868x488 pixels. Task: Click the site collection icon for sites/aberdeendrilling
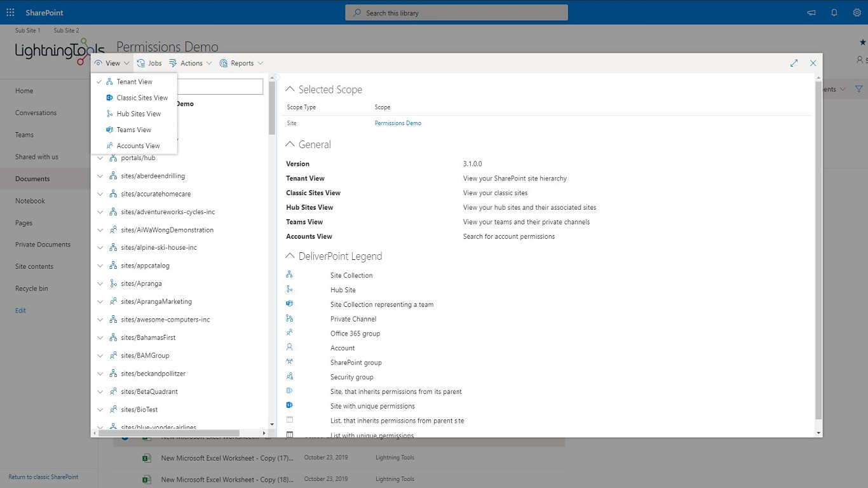coord(113,176)
